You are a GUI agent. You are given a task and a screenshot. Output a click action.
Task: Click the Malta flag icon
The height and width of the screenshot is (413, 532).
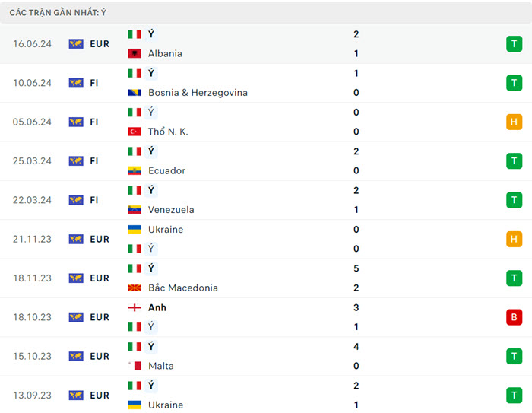tap(135, 366)
